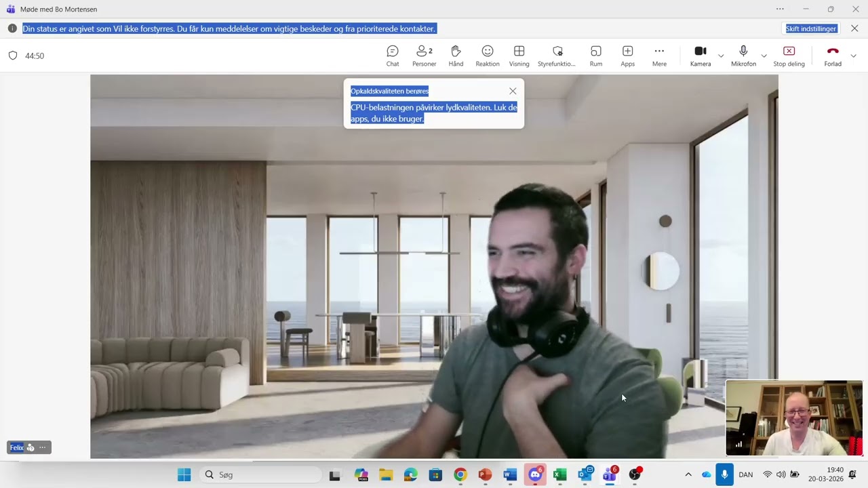Image resolution: width=868 pixels, height=488 pixels.
Task: Switch the DAN input language
Action: [x=745, y=474]
